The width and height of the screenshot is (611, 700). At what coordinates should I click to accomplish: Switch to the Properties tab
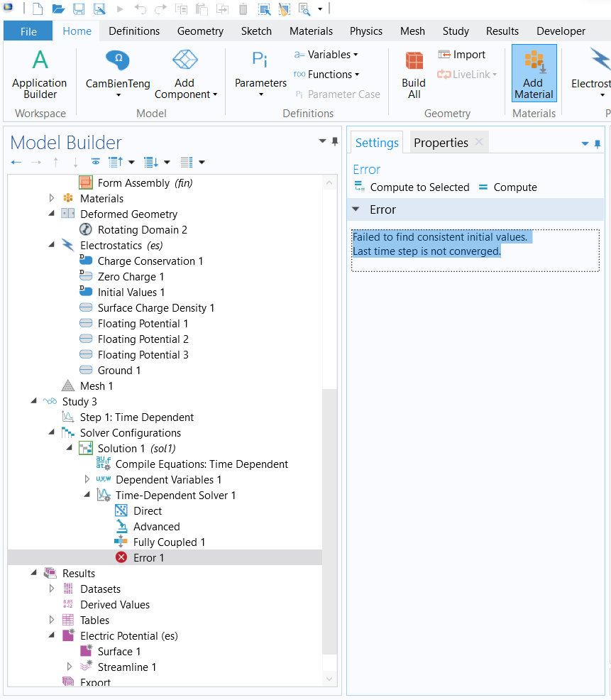(441, 143)
